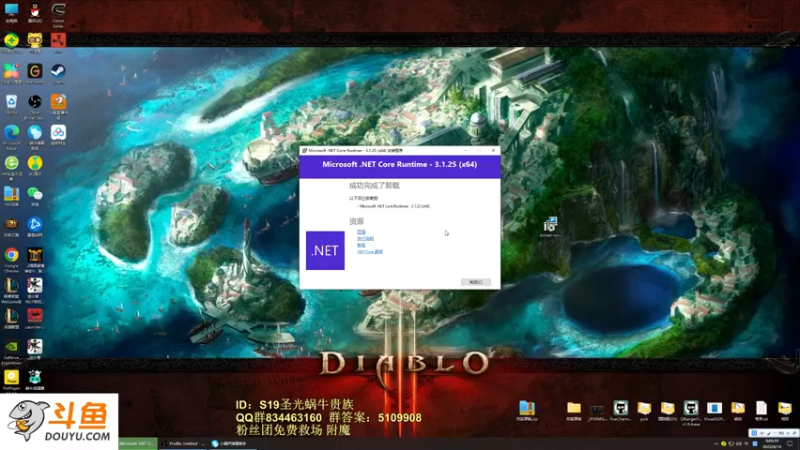Viewport: 800px width, 450px height.
Task: Open the green plus-sign 360 desktop icon
Action: (11, 43)
